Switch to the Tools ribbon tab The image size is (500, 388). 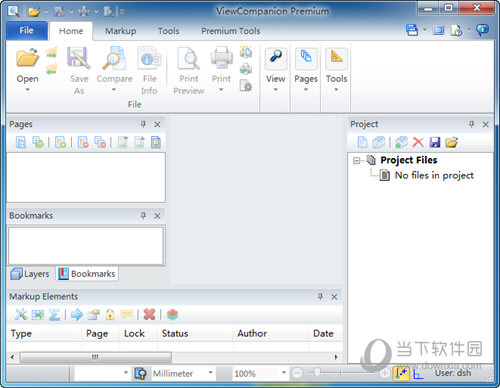[x=168, y=31]
